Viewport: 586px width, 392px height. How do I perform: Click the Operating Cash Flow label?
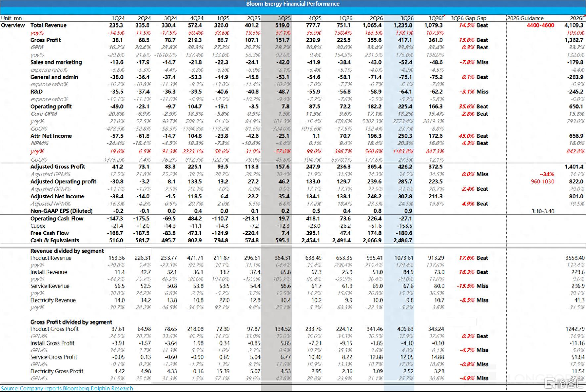pyautogui.click(x=57, y=218)
